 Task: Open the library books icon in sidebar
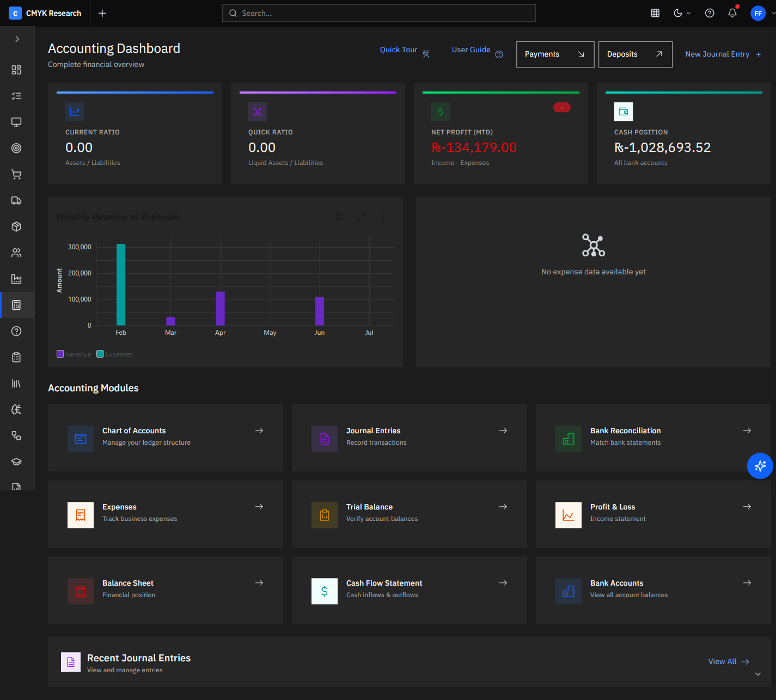[16, 383]
